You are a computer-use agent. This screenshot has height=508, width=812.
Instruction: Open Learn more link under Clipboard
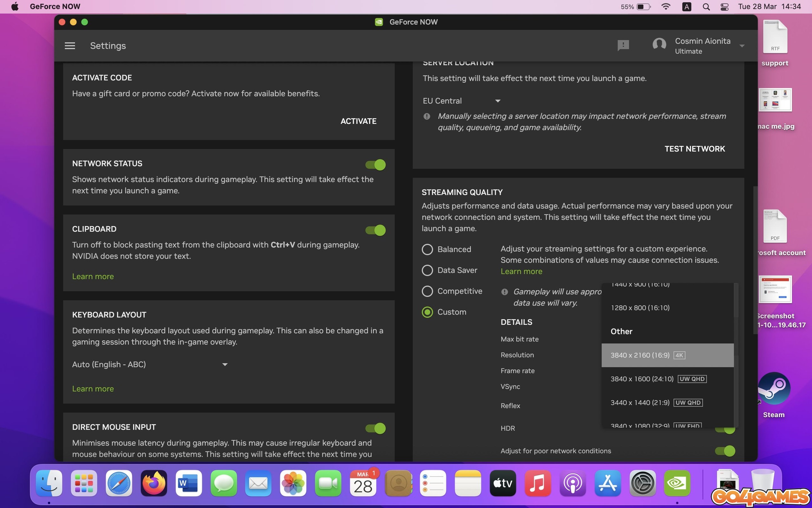click(x=93, y=276)
